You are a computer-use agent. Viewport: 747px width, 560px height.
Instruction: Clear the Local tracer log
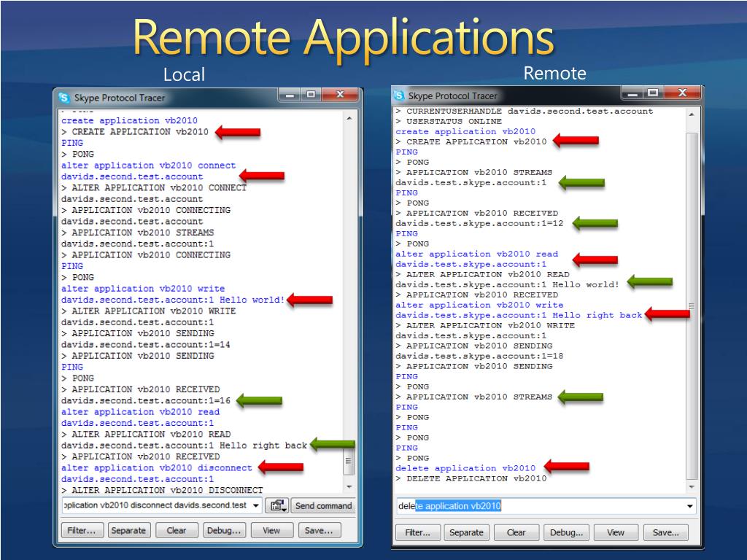coord(177,530)
